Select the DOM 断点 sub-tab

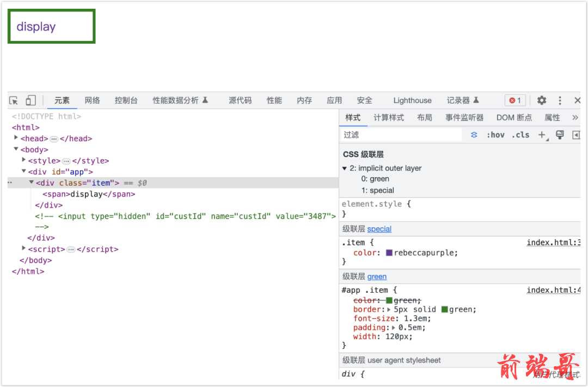pyautogui.click(x=514, y=118)
